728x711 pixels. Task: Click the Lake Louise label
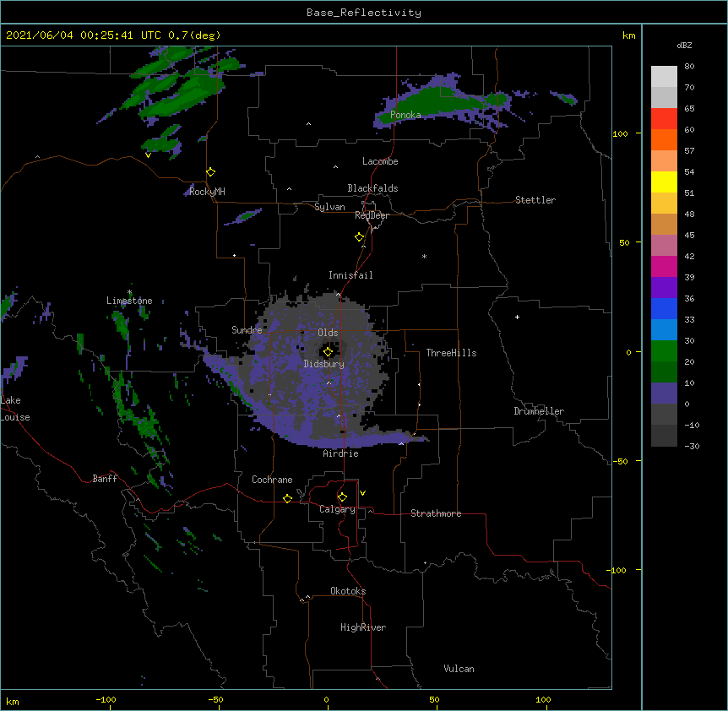(x=14, y=409)
